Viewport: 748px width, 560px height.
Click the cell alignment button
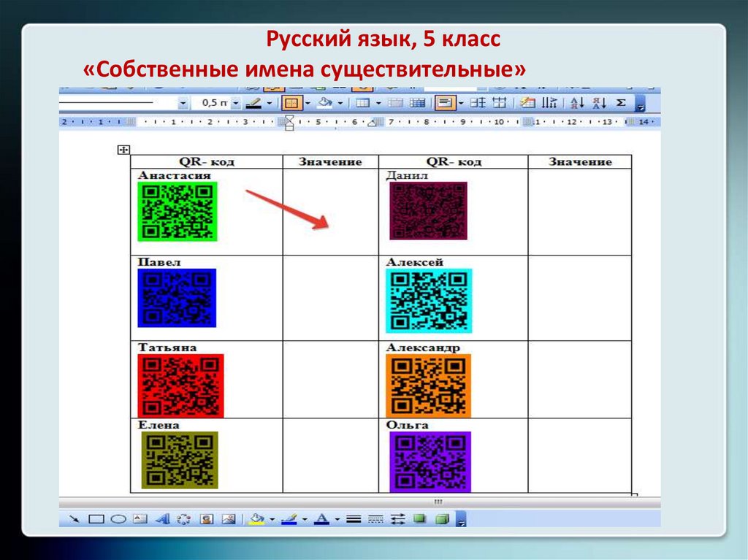point(445,103)
